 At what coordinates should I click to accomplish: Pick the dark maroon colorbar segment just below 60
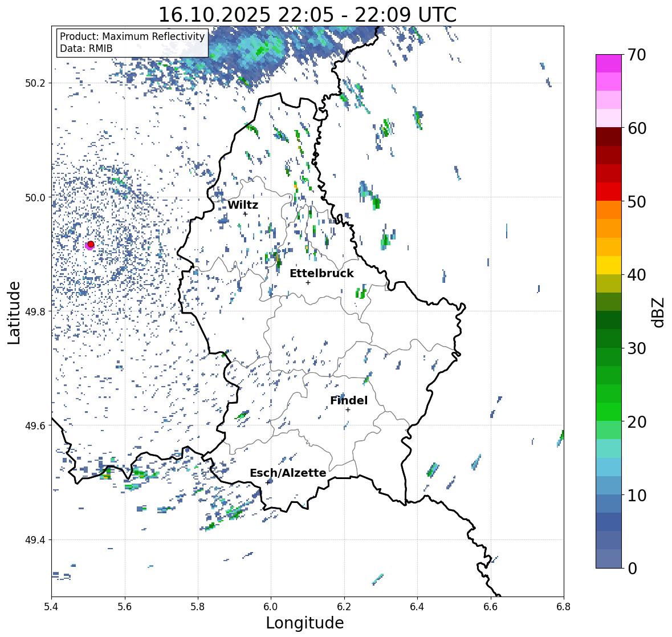(x=609, y=137)
